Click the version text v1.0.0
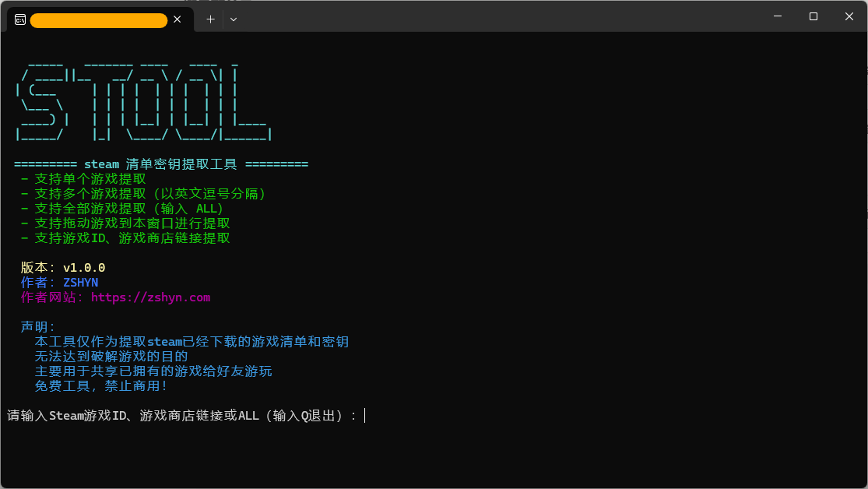The width and height of the screenshot is (868, 489). tap(84, 268)
